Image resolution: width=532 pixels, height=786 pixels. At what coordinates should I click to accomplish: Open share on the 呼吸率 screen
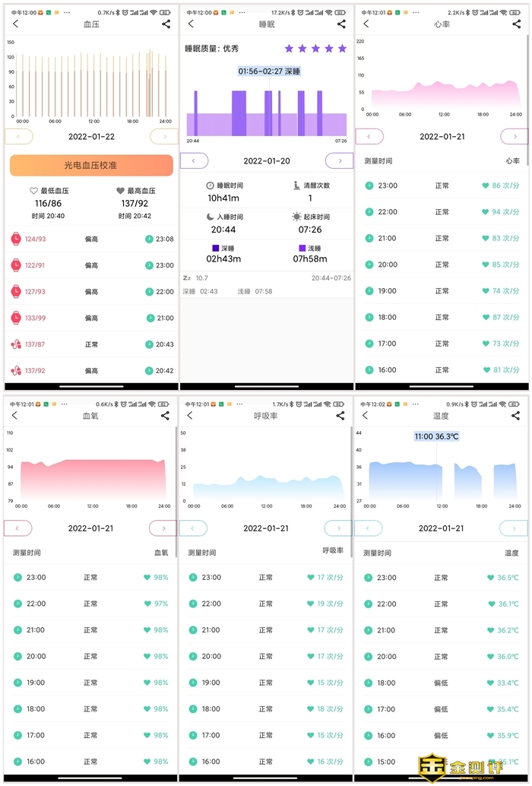click(340, 416)
